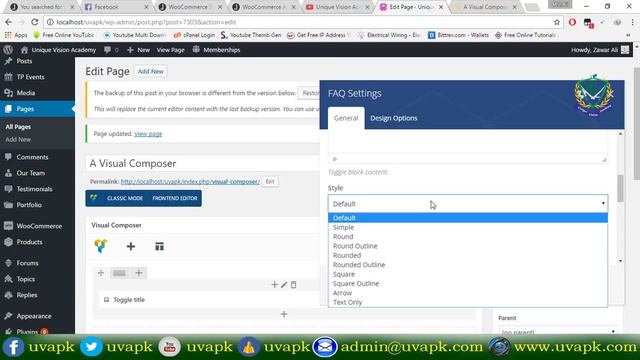Open Topics in the sidebar
Viewport: 640px width, 360px height.
pyautogui.click(x=25, y=279)
